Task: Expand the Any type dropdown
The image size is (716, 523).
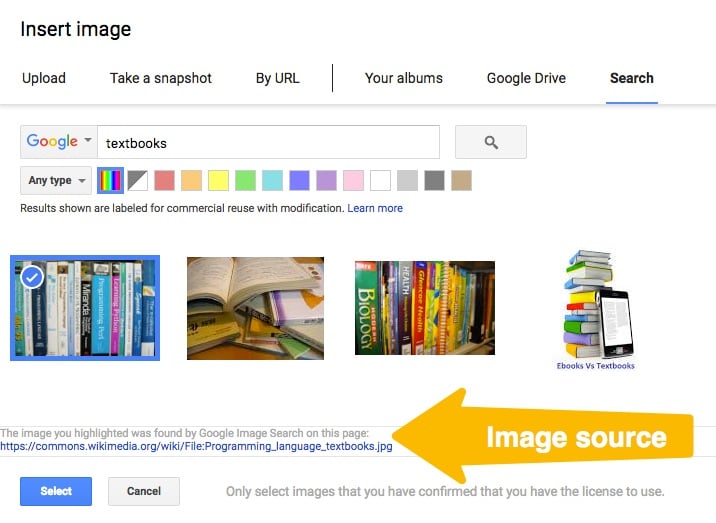Action: coord(56,180)
